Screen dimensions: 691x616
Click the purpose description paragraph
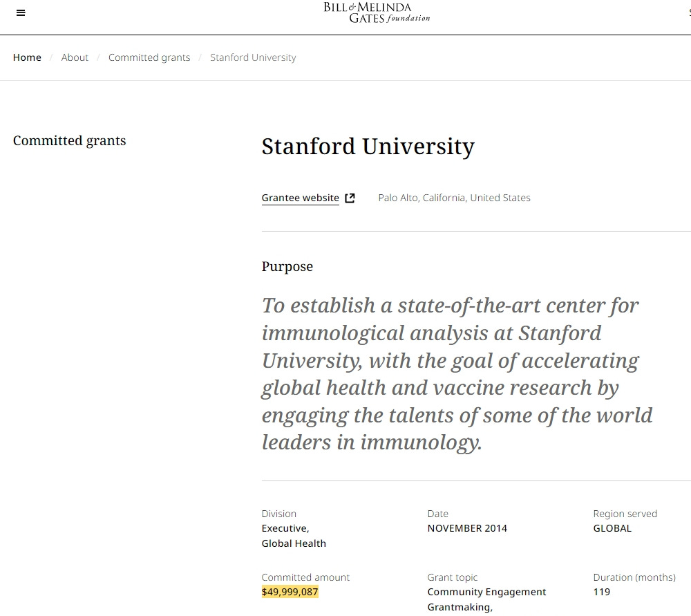click(x=457, y=373)
